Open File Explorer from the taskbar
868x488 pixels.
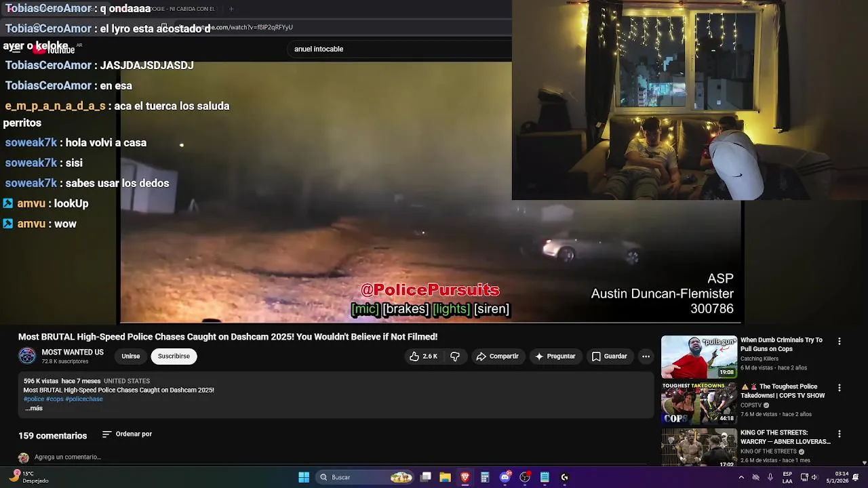click(x=446, y=477)
